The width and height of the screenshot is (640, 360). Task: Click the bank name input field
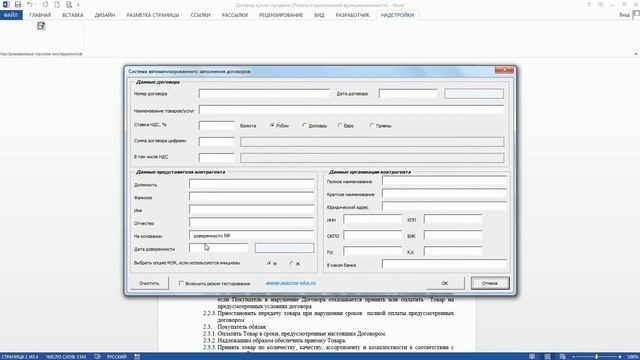[444, 264]
